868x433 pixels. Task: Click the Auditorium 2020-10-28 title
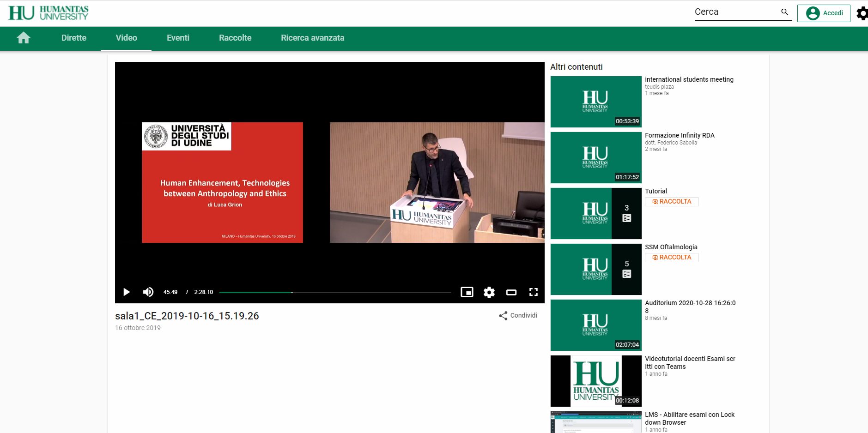[x=690, y=307]
